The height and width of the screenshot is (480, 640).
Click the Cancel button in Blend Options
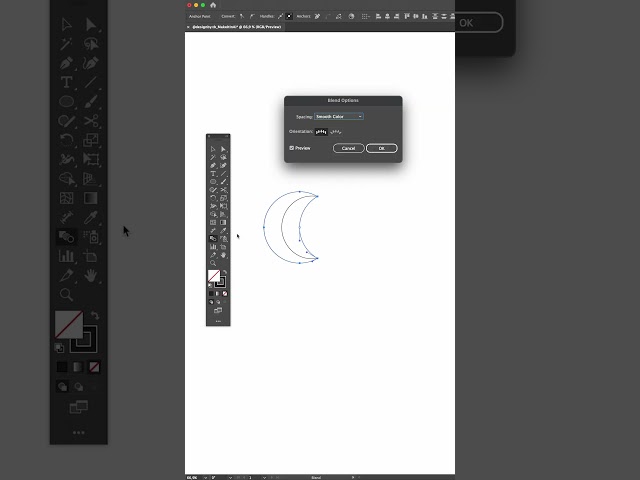click(349, 148)
